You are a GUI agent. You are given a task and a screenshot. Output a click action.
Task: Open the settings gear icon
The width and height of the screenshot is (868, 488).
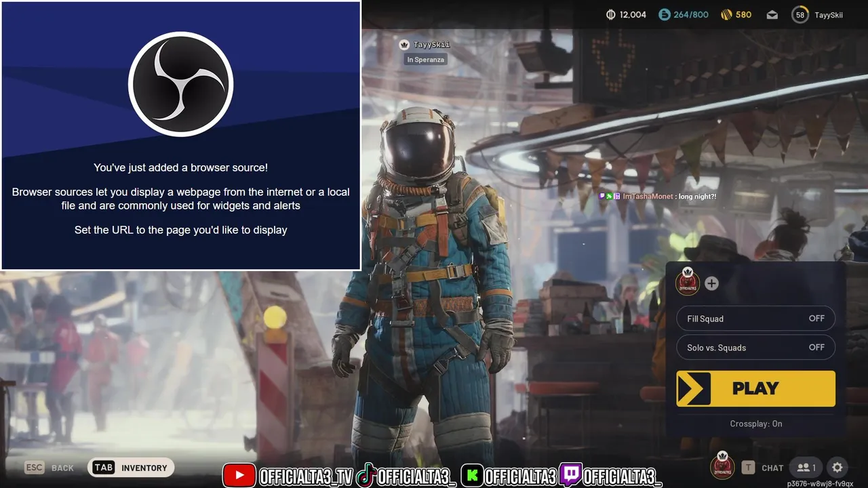pyautogui.click(x=837, y=467)
